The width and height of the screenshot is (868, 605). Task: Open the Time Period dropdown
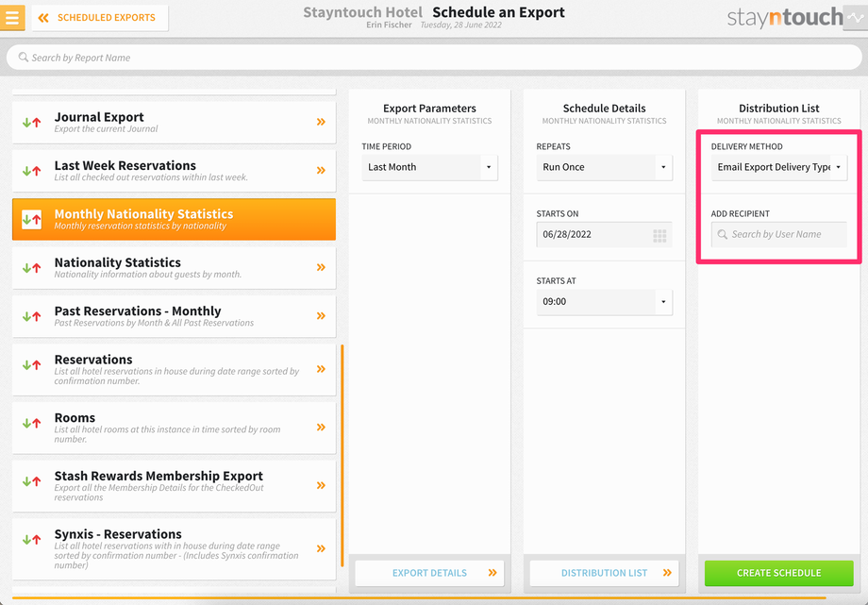click(x=429, y=167)
